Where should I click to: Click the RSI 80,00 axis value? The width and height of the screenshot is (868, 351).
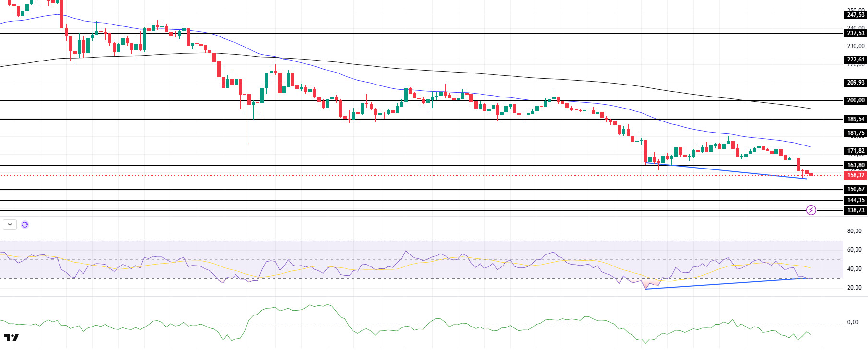[x=854, y=231]
